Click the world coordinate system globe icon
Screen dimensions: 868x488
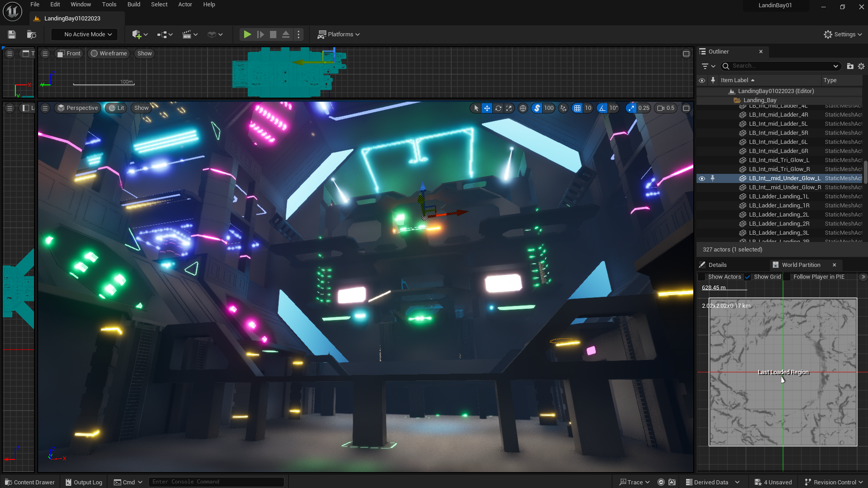(x=523, y=108)
